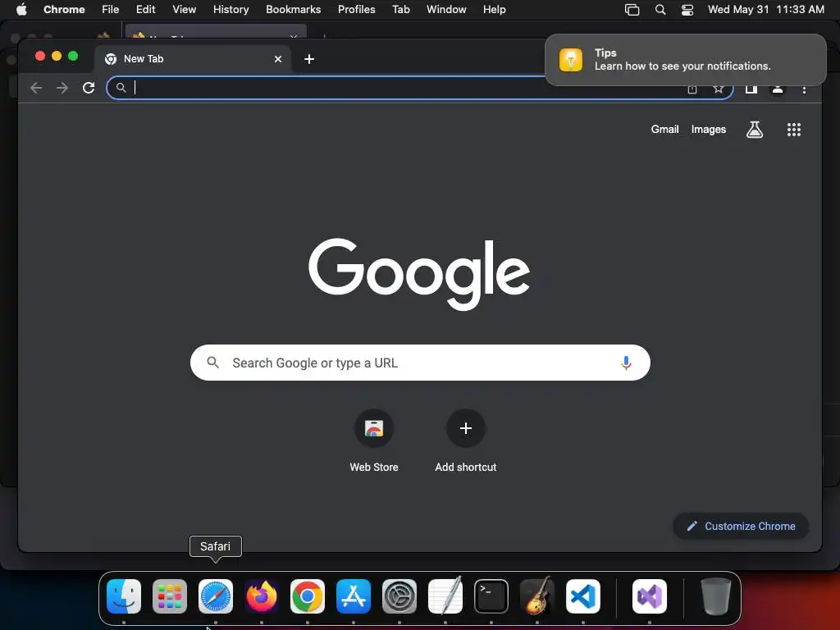
Task: Select the New Tab tab
Action: (x=193, y=59)
